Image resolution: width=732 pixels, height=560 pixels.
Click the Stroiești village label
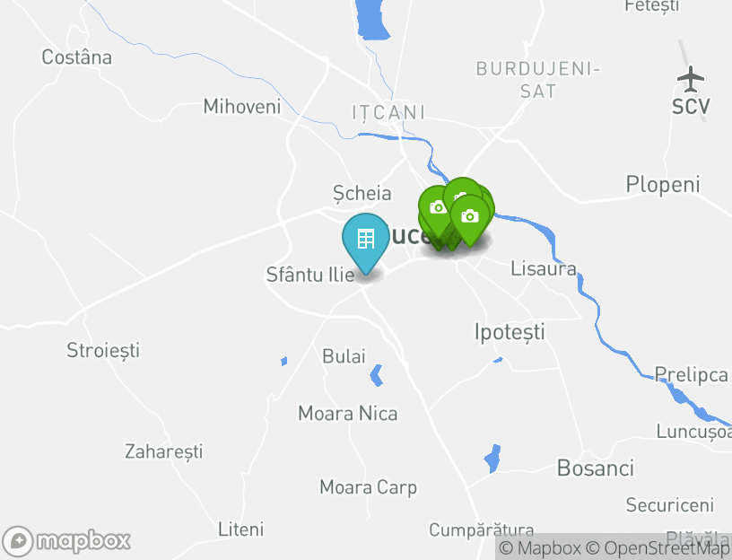coord(103,350)
